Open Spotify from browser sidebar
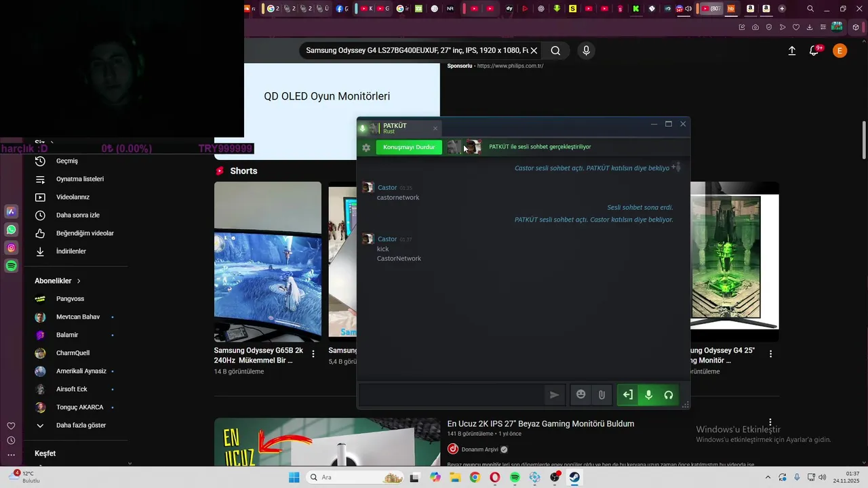This screenshot has width=868, height=488. coord(12,266)
